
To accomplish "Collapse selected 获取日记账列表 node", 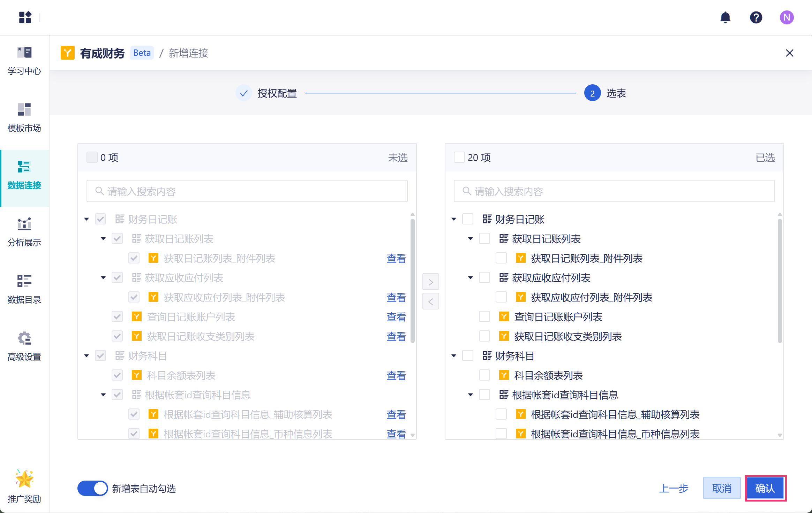I will [x=471, y=239].
